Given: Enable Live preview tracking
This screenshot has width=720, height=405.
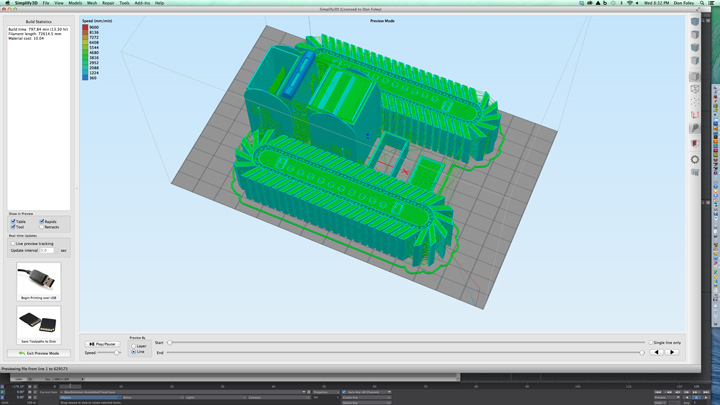Looking at the screenshot, I should click(13, 243).
